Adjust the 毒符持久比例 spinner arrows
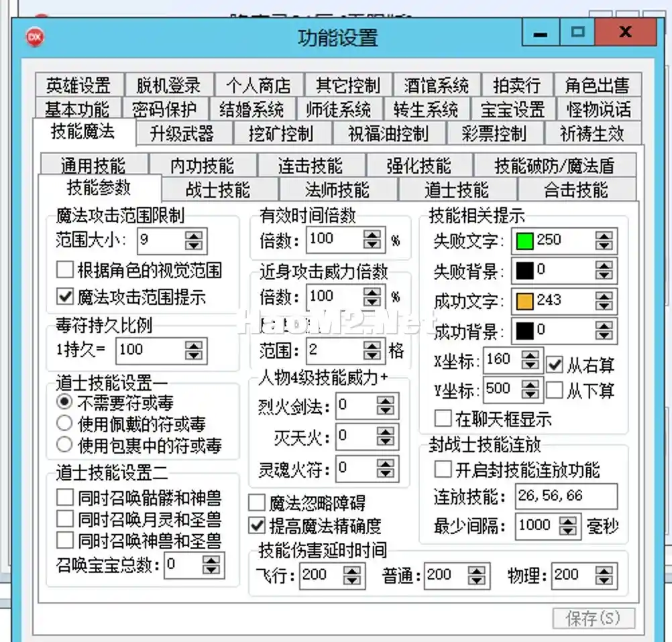The width and height of the screenshot is (672, 642). click(x=193, y=350)
